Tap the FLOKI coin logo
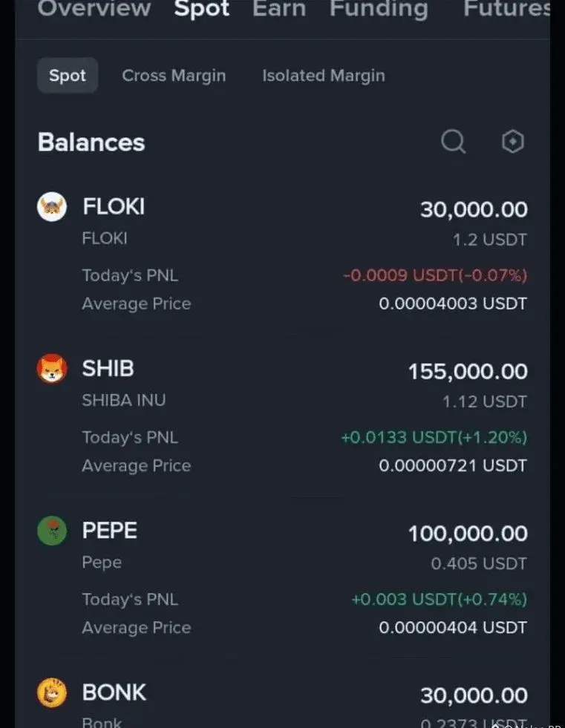Viewport: 565px width, 728px height. click(x=52, y=207)
